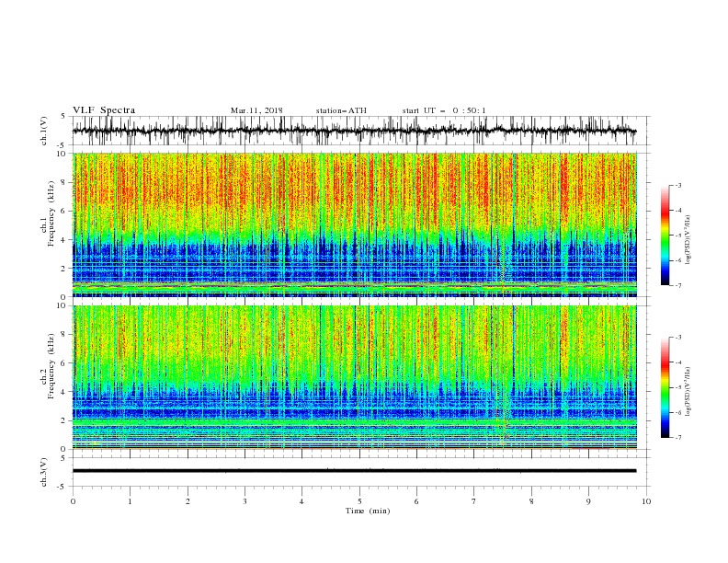Click the upper PSD color scale bar

click(x=665, y=236)
